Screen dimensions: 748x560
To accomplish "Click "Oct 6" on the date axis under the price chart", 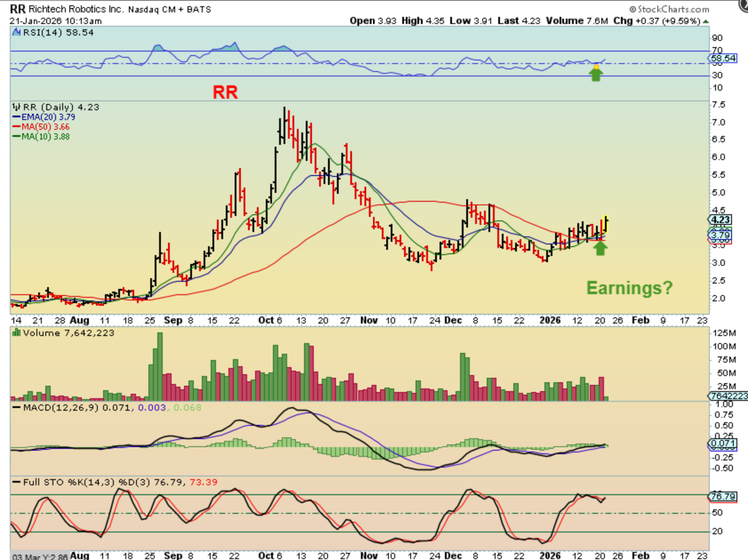I will (270, 320).
